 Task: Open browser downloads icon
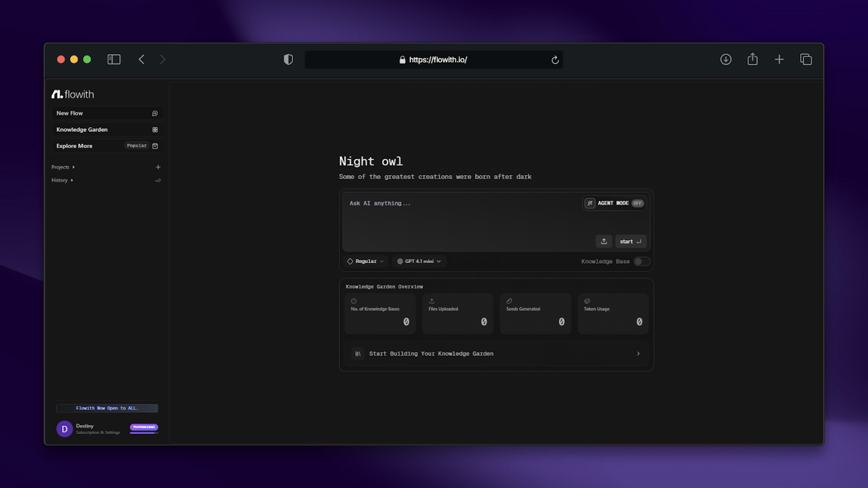point(726,59)
